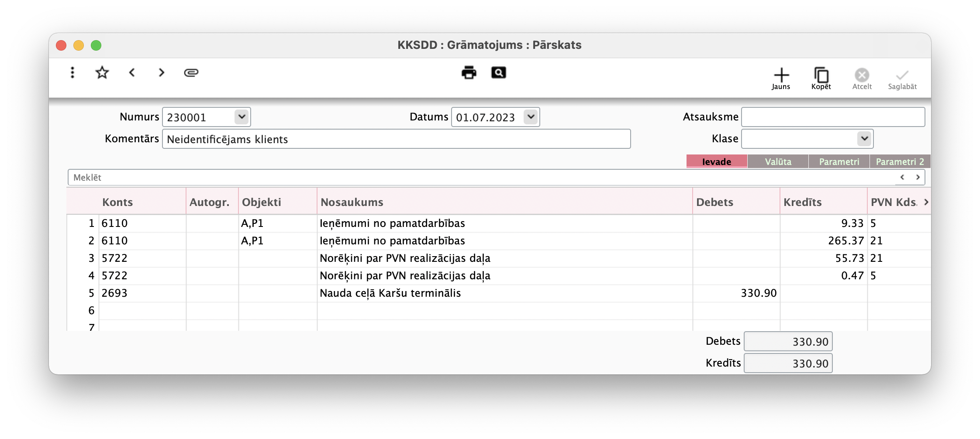
Task: Open the three-dot options menu
Action: (x=72, y=72)
